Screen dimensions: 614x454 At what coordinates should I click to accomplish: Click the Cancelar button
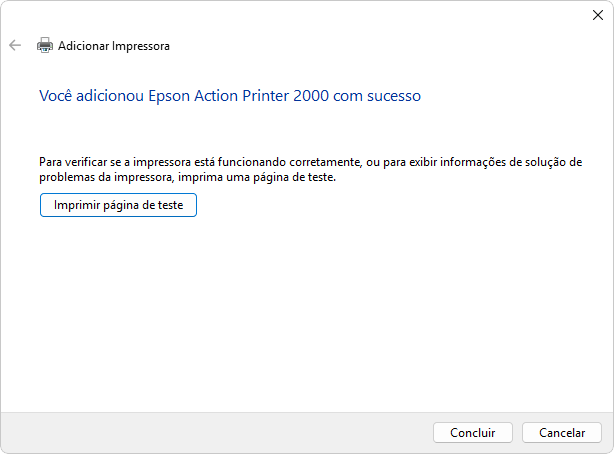pyautogui.click(x=562, y=432)
